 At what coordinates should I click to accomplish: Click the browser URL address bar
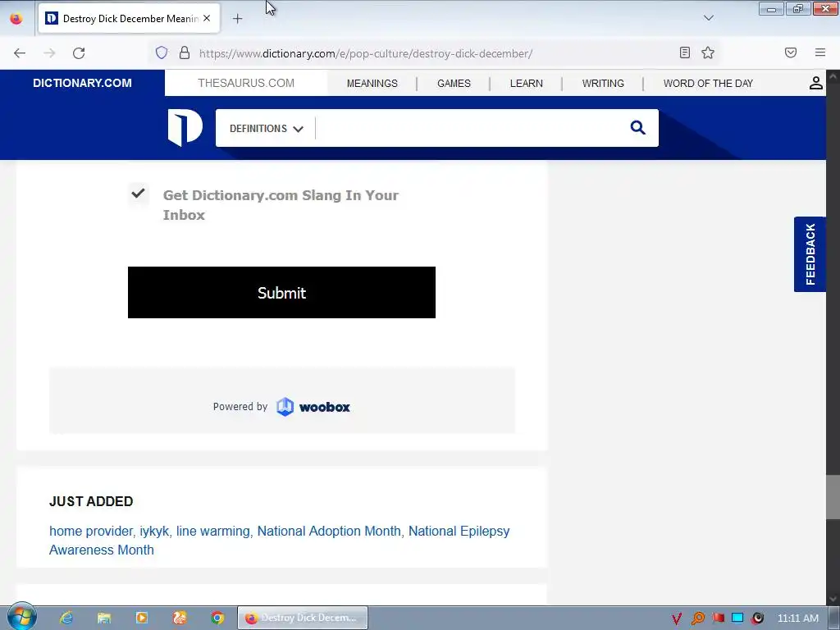tap(434, 53)
